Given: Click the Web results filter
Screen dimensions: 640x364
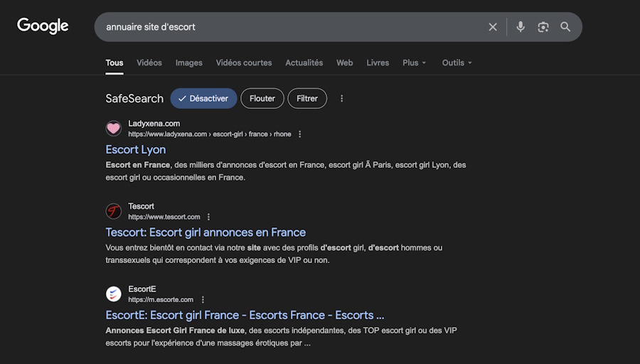Looking at the screenshot, I should coord(344,63).
